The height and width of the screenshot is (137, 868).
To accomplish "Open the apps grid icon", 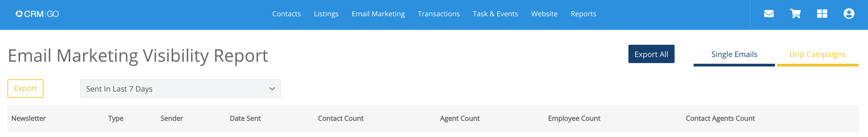I will [x=822, y=14].
